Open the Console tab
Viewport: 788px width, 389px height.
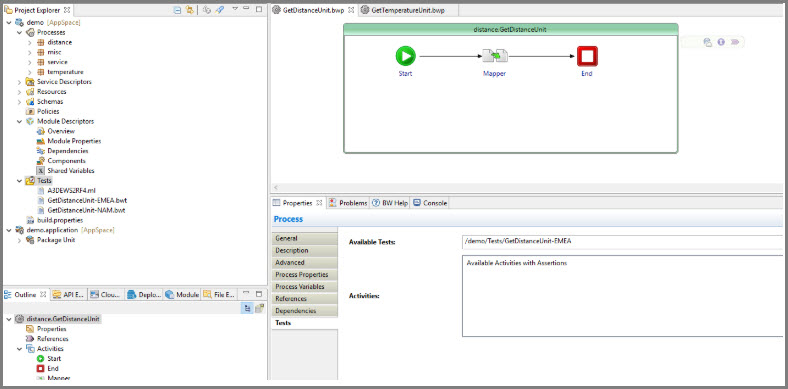[430, 203]
